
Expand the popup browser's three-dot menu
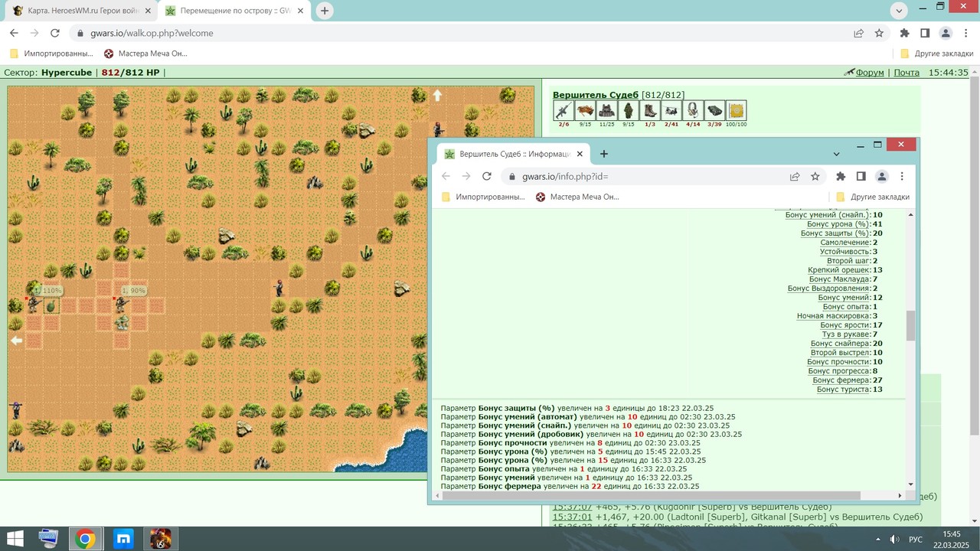tap(902, 176)
